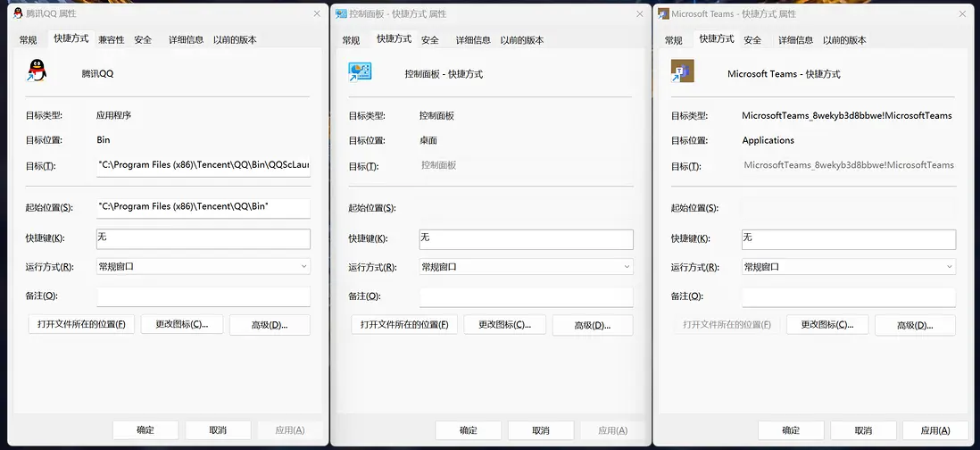Switch to 兼容性 tab in QQ properties
The height and width of the screenshot is (450, 980).
pos(112,40)
